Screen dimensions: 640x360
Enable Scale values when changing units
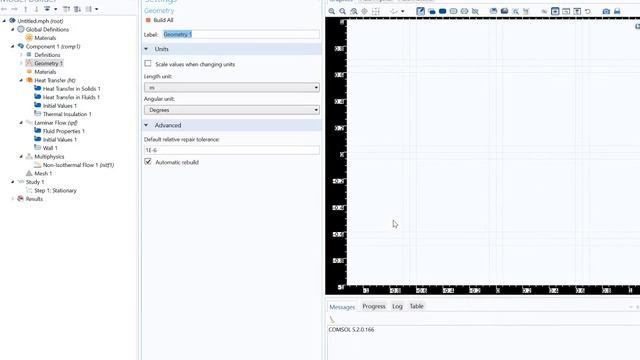click(148, 64)
